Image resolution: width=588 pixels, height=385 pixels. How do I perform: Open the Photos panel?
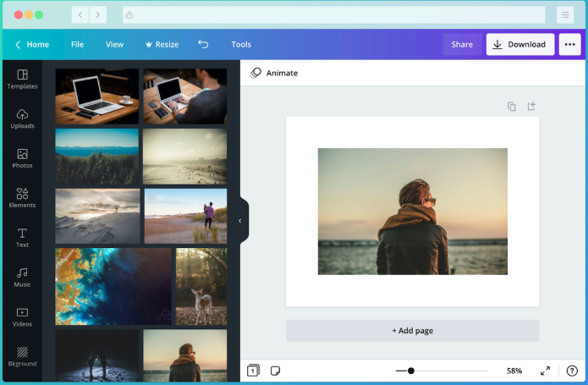[22, 158]
